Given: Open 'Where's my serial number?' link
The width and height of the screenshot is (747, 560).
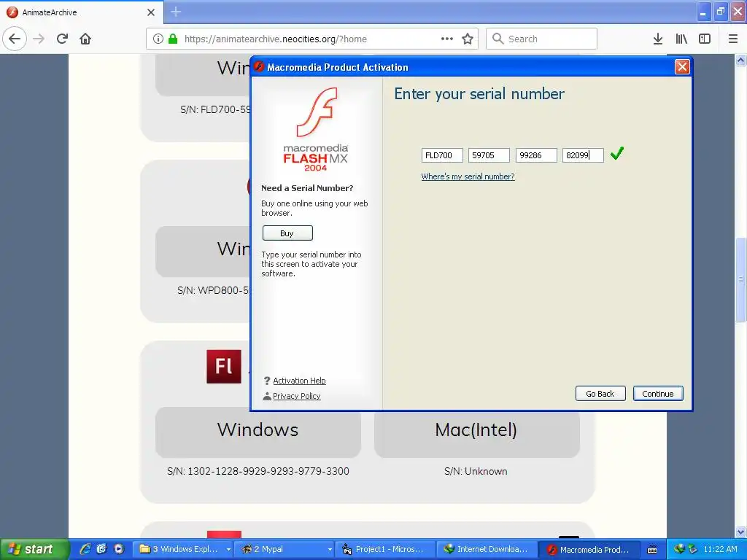Looking at the screenshot, I should [x=468, y=176].
